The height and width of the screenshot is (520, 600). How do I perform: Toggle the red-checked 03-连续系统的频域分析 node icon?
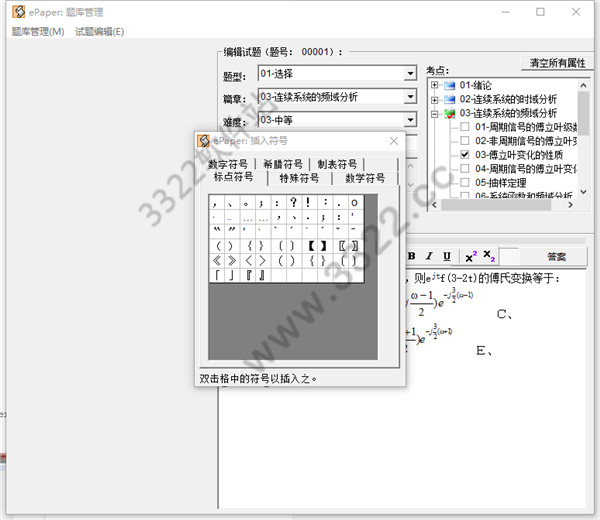[x=449, y=113]
